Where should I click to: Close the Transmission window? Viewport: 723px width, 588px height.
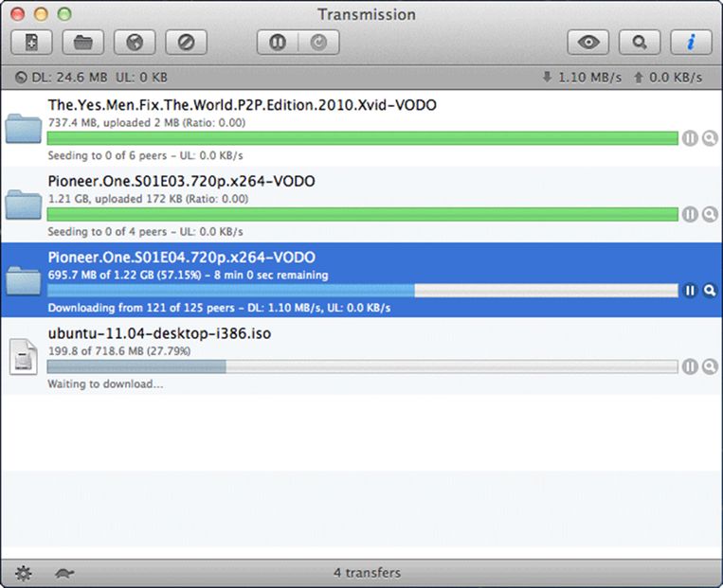click(17, 14)
